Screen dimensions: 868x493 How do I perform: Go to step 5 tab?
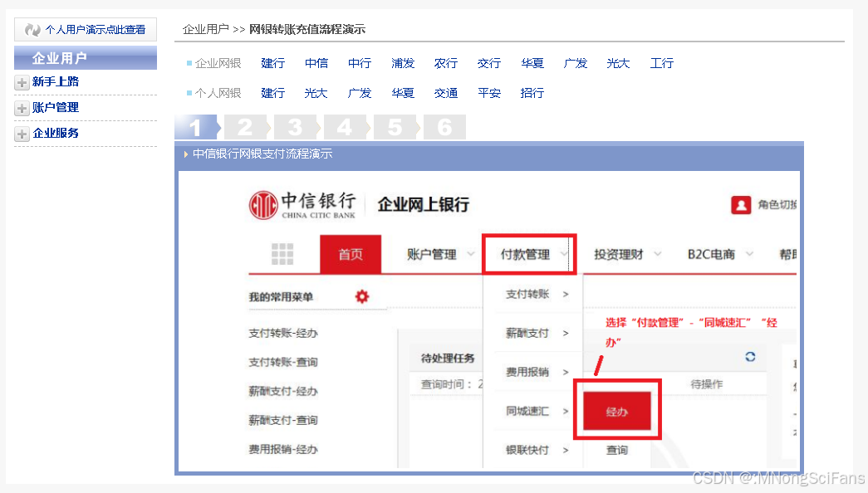(395, 127)
